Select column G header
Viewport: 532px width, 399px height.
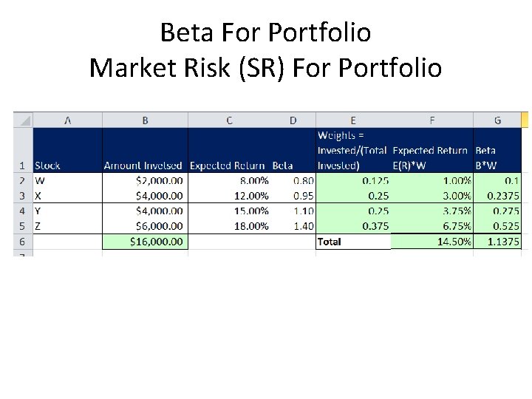[x=497, y=120]
